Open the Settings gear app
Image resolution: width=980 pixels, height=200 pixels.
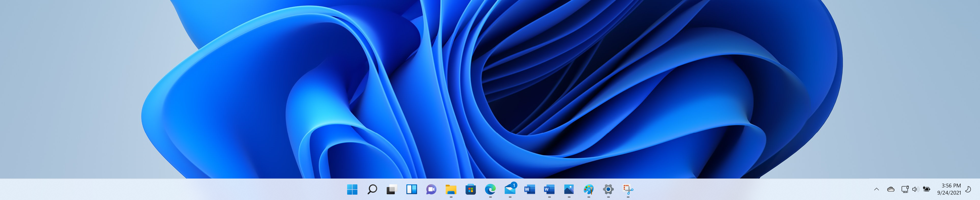(x=608, y=189)
